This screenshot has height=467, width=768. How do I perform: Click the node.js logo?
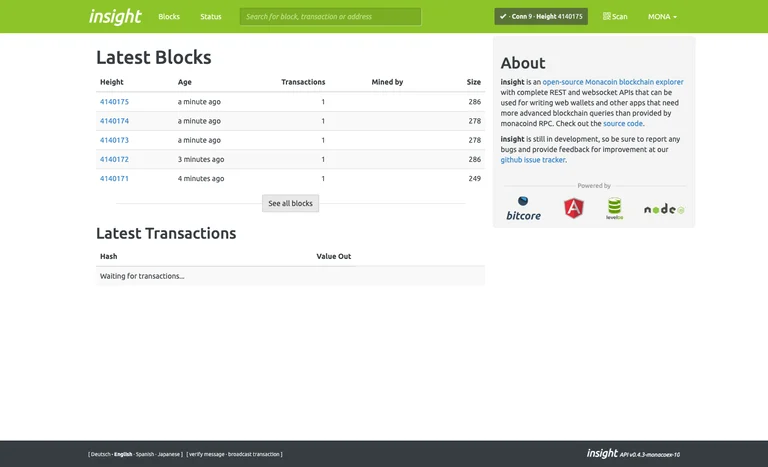click(664, 209)
